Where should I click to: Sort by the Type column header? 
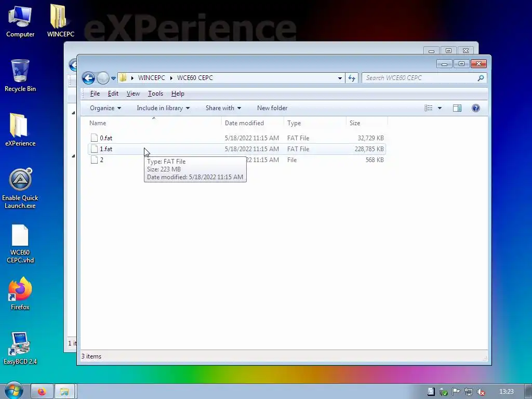(x=315, y=123)
